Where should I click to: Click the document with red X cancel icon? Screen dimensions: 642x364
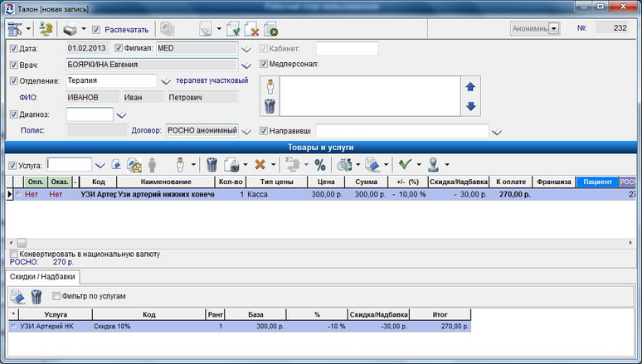tap(252, 30)
